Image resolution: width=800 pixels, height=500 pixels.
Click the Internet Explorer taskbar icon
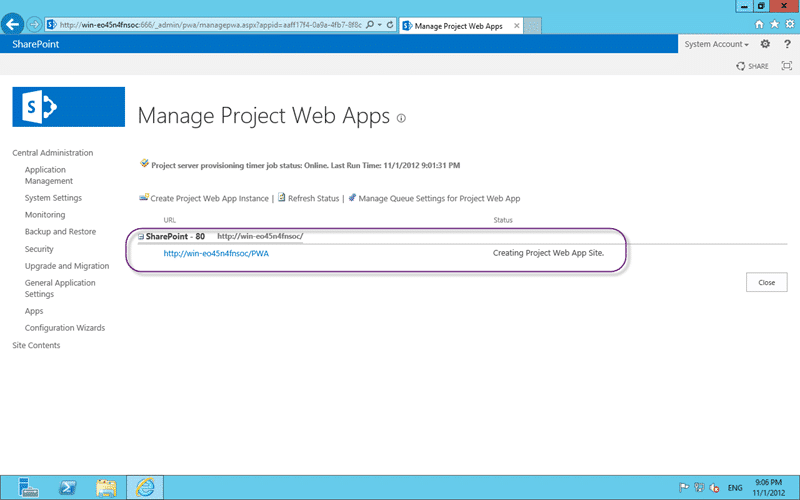tap(145, 487)
